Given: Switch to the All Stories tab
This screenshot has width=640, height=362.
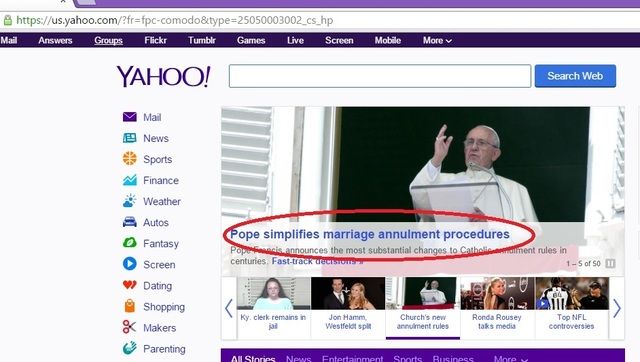Looking at the screenshot, I should click(253, 358).
